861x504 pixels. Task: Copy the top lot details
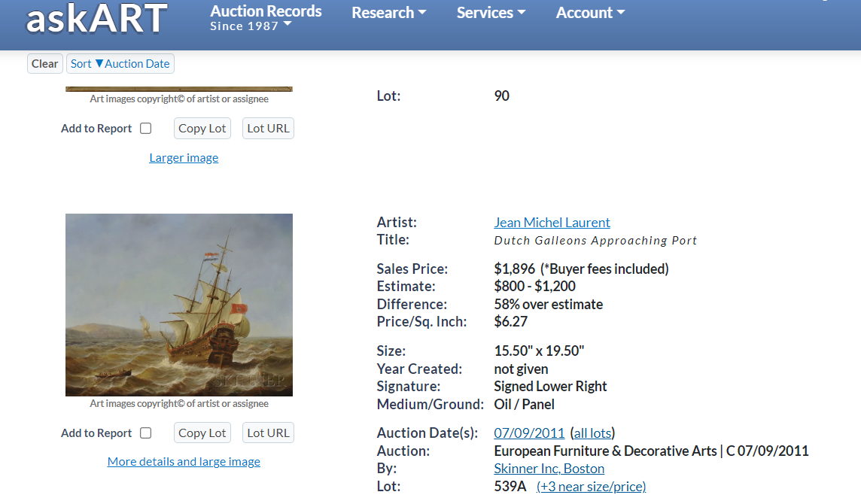202,128
